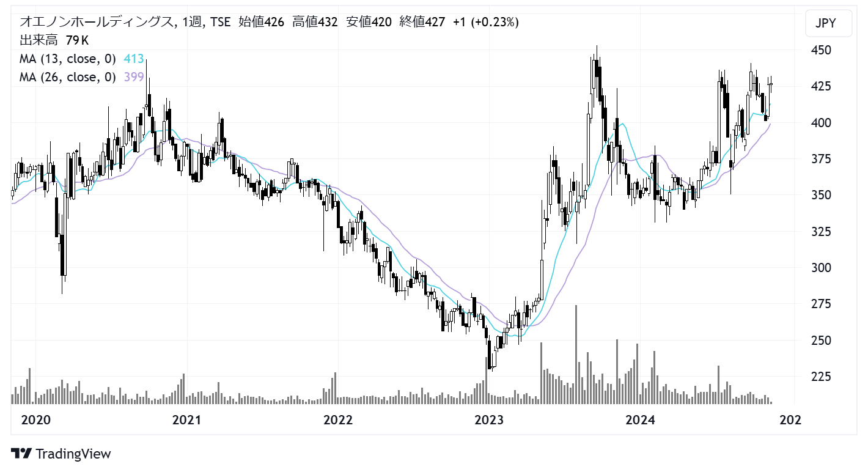Click the 225 price axis label

pos(820,377)
